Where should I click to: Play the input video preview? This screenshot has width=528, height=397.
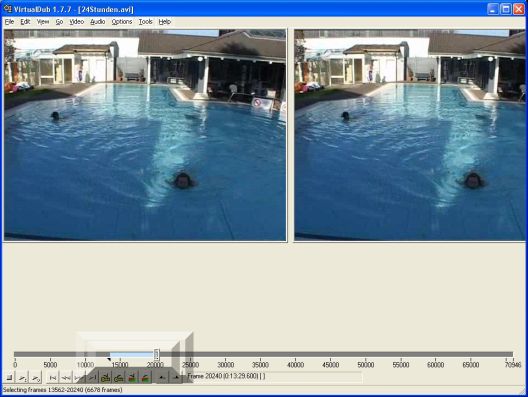23,378
